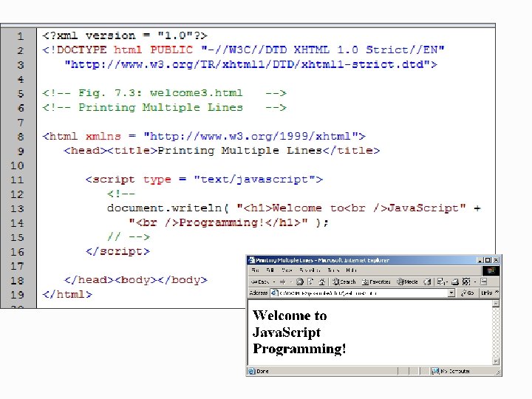Screen dimensions: 532x399
Task: Click the closing </script> tag on line 16
Action: 117,251
